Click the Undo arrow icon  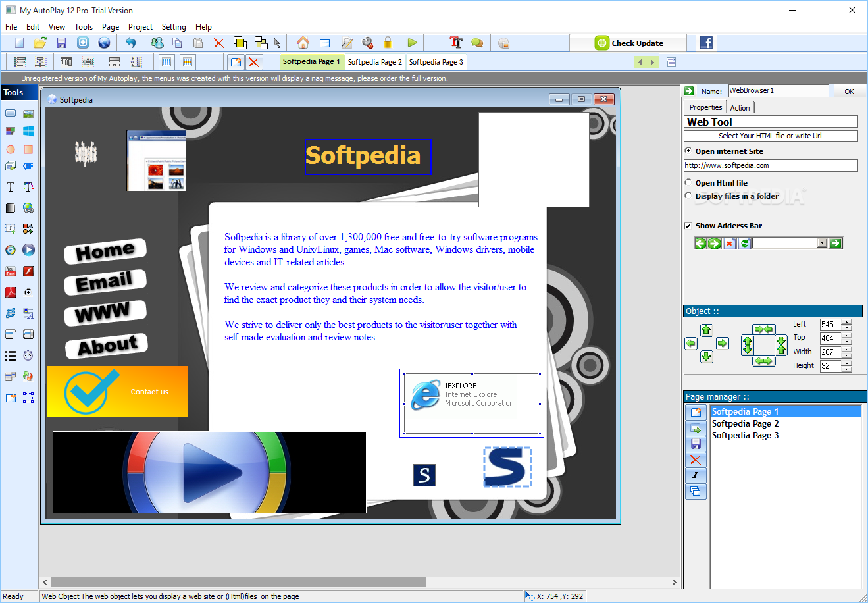tap(130, 43)
